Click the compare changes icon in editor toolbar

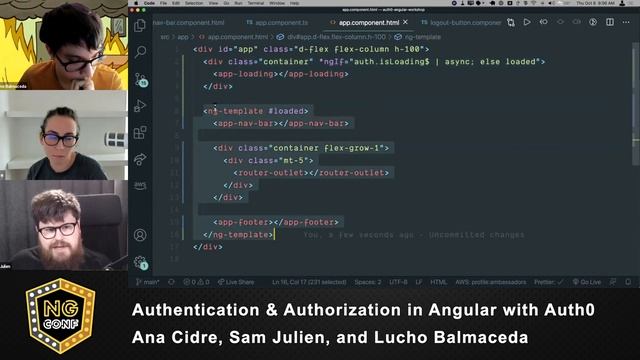[511, 22]
